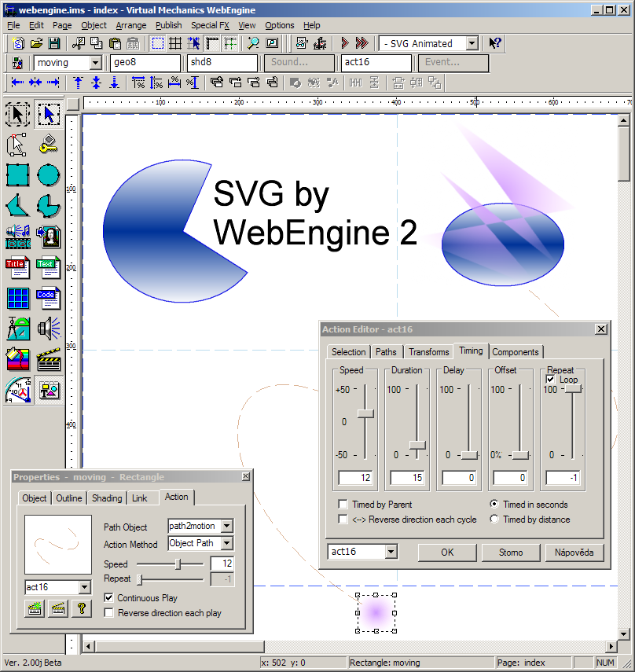Click the Delay slider thumb
635x672 pixels.
(468, 455)
